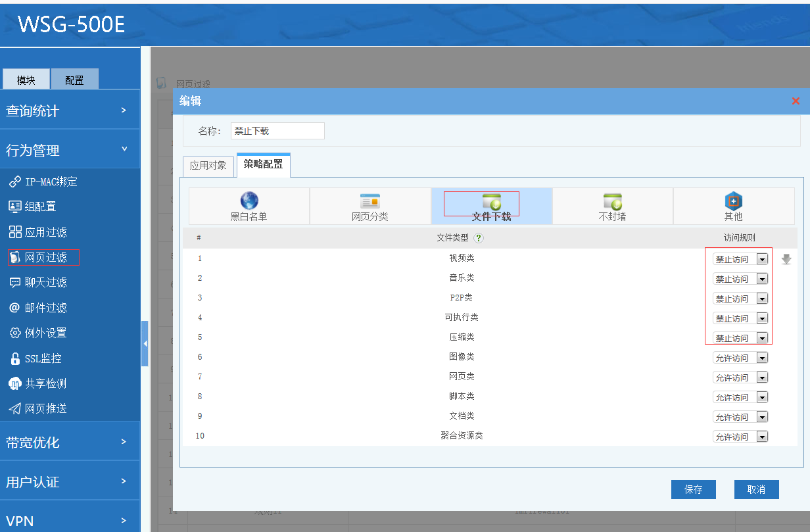Go to 共享检测 in the sidebar
Image resolution: width=810 pixels, height=532 pixels.
[x=45, y=383]
